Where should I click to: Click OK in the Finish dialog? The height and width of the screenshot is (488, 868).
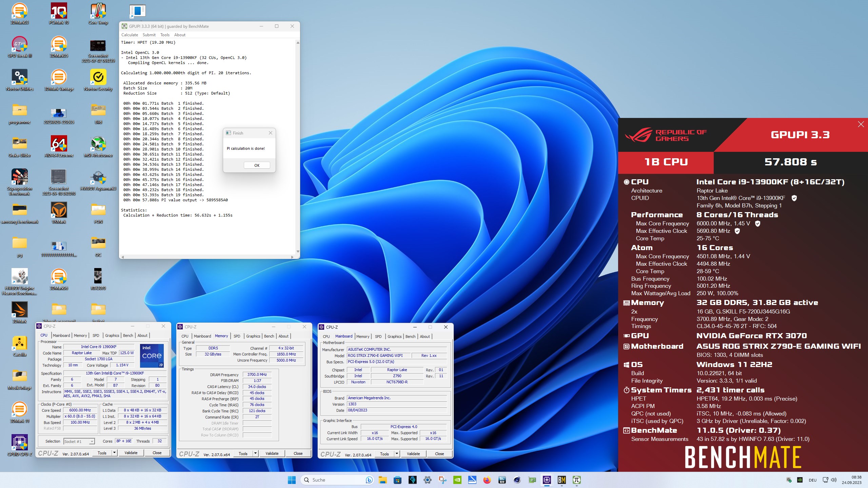(x=257, y=165)
